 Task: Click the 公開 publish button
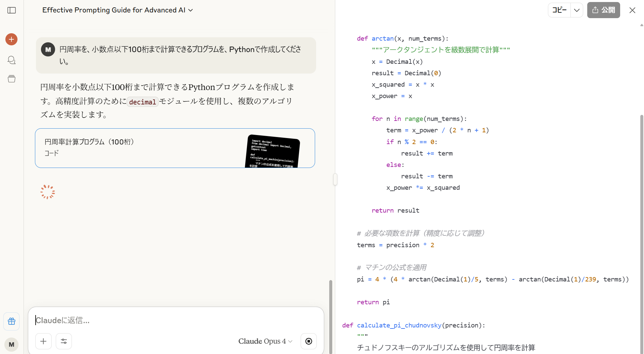tap(603, 10)
